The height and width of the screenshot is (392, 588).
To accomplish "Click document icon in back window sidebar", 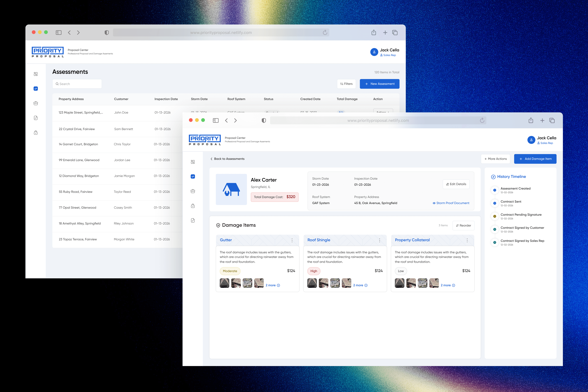I will point(36,118).
